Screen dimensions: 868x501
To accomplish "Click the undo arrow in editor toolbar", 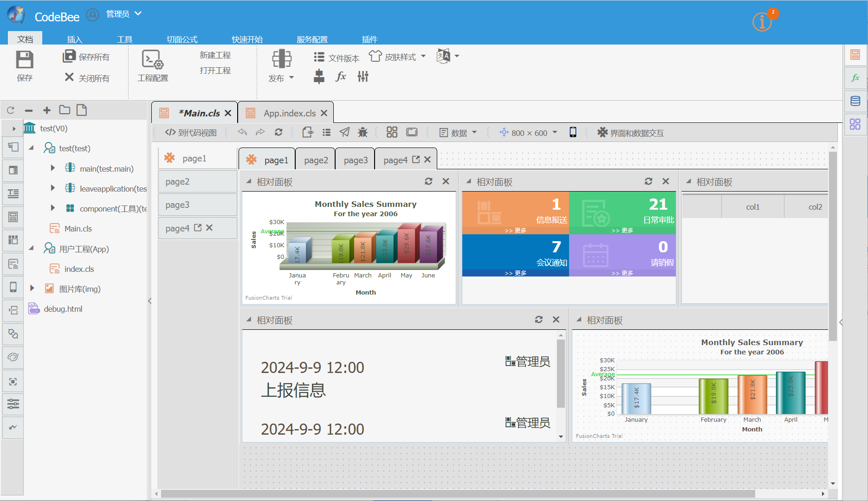I will tap(242, 132).
